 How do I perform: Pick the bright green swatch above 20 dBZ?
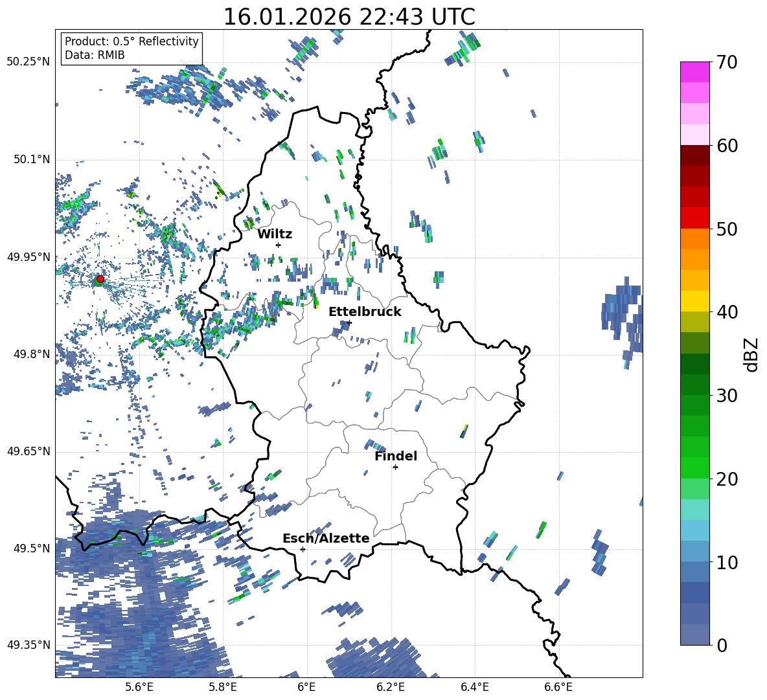point(695,468)
